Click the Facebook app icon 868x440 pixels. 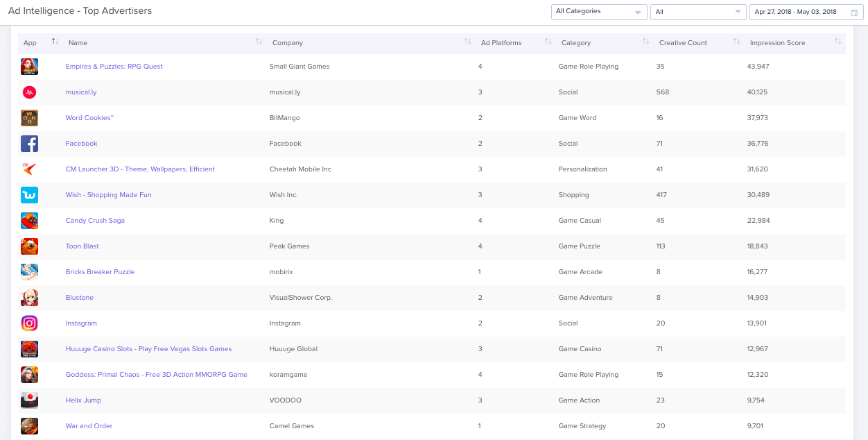coord(29,144)
